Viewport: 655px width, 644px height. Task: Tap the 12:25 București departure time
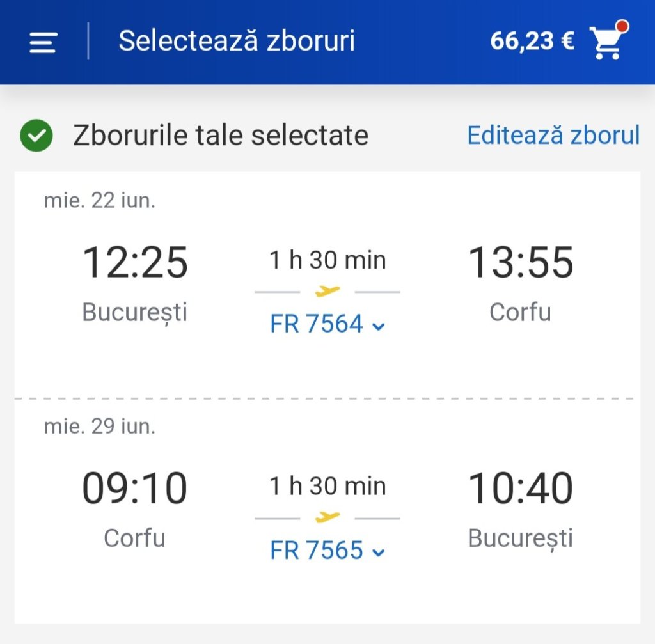(x=135, y=263)
